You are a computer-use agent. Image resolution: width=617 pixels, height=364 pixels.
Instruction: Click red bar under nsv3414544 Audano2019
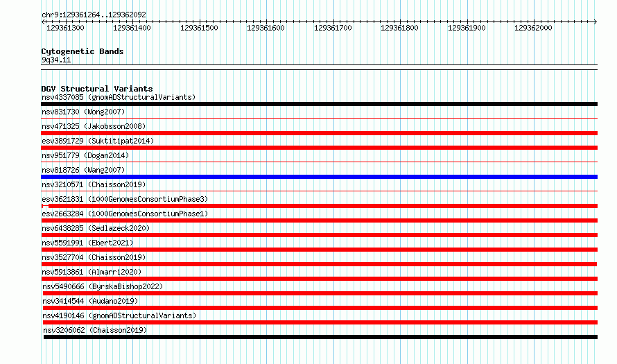(320, 308)
